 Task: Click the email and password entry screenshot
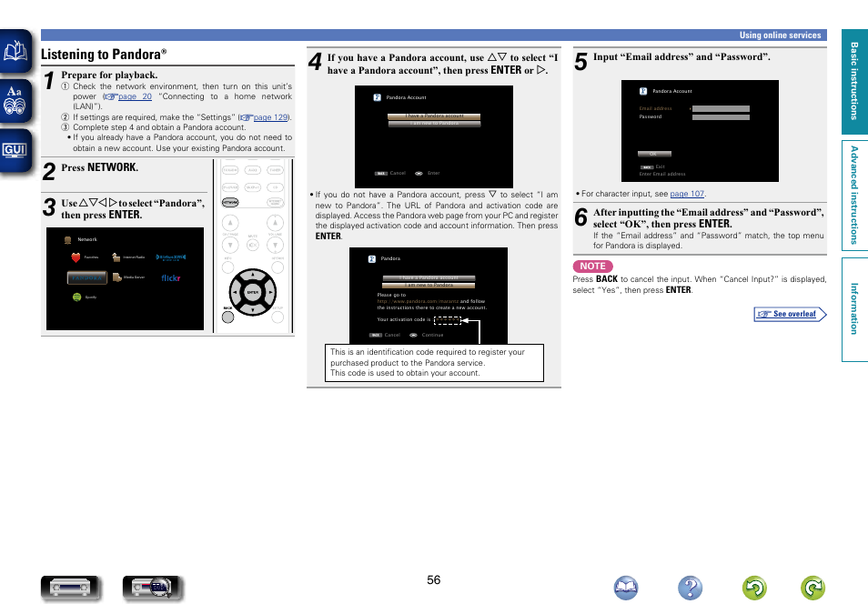700,131
